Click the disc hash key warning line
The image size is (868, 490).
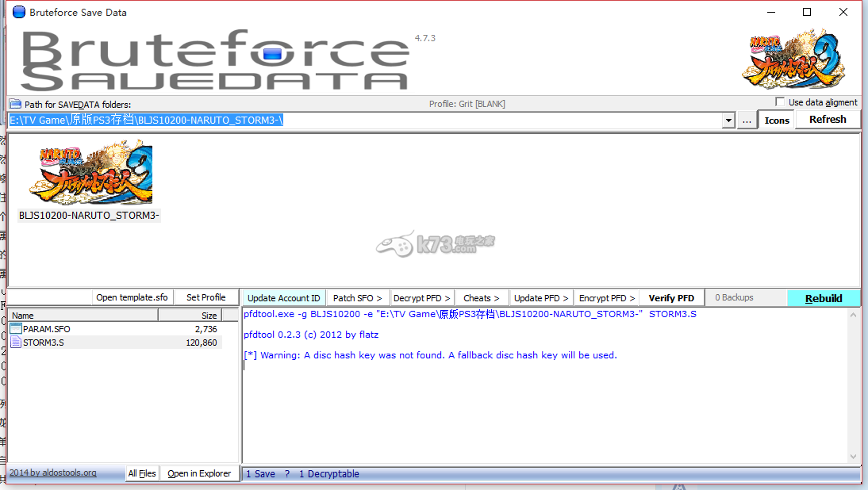[430, 355]
